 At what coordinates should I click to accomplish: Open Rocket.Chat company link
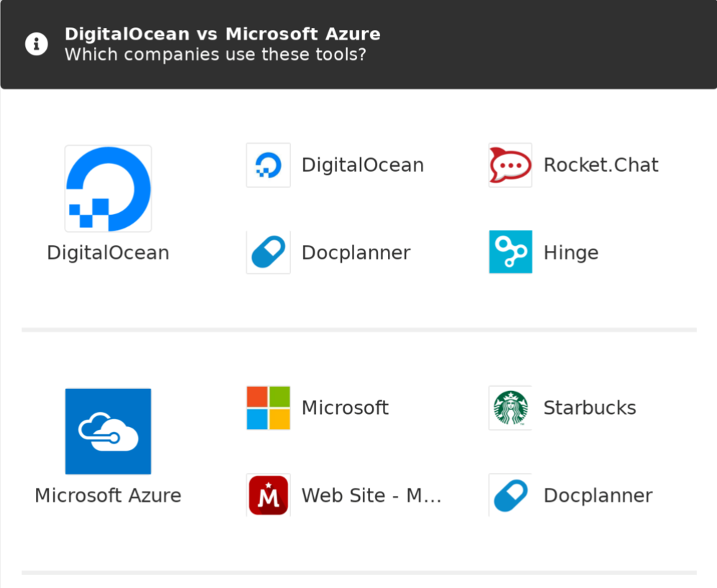point(601,165)
